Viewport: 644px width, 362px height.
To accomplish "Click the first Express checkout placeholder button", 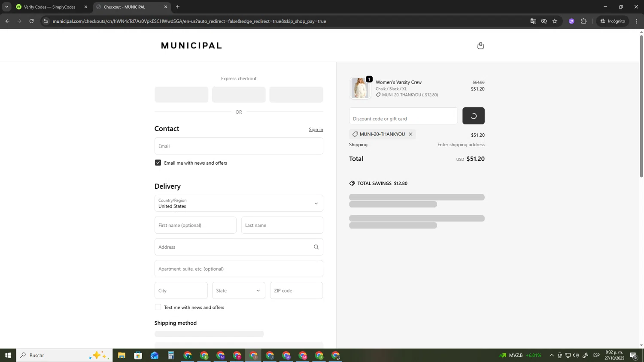I will (x=182, y=94).
